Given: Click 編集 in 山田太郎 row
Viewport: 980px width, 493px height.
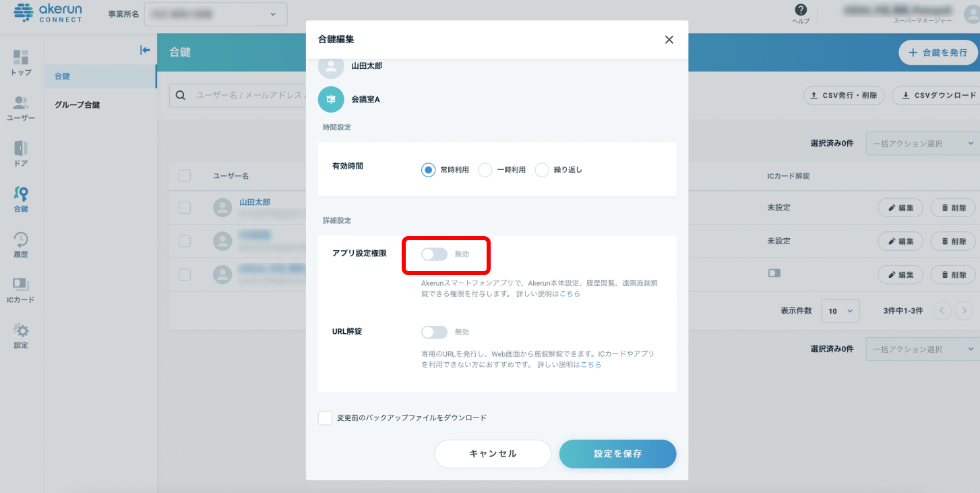Looking at the screenshot, I should point(900,208).
